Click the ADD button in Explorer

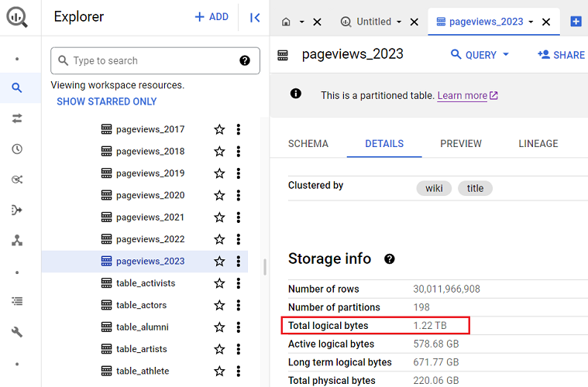click(x=211, y=17)
